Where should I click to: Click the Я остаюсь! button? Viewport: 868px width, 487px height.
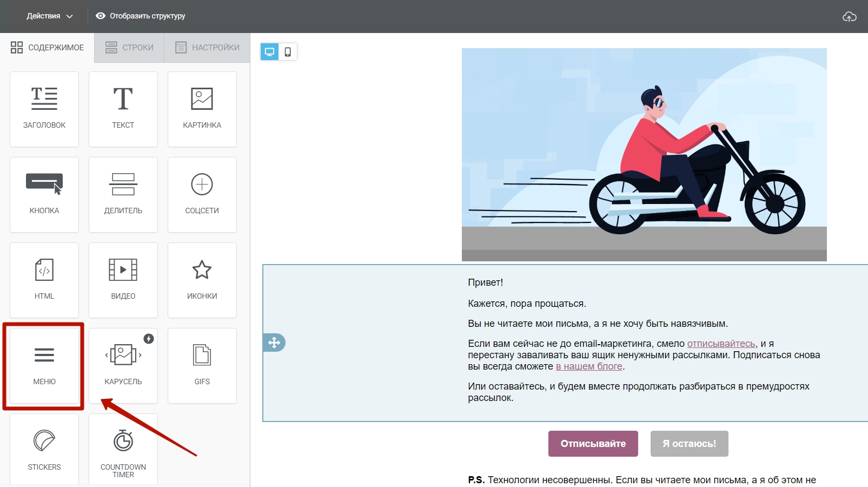tap(690, 444)
